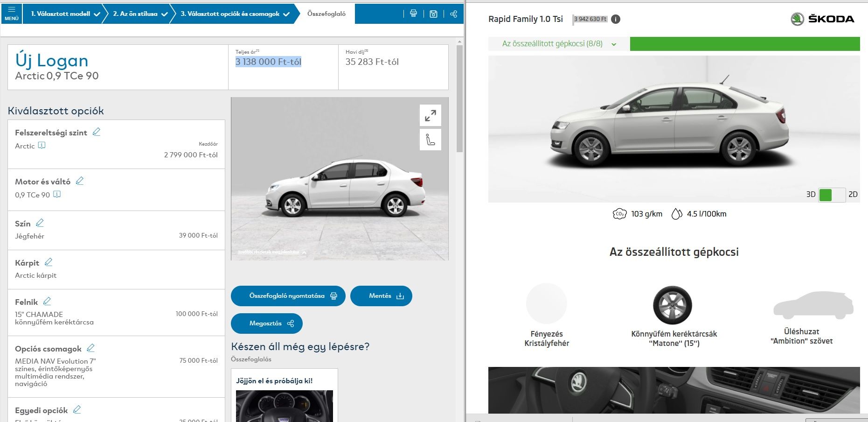Click info icon next to Skoda price
868x422 pixels.
[x=616, y=19]
